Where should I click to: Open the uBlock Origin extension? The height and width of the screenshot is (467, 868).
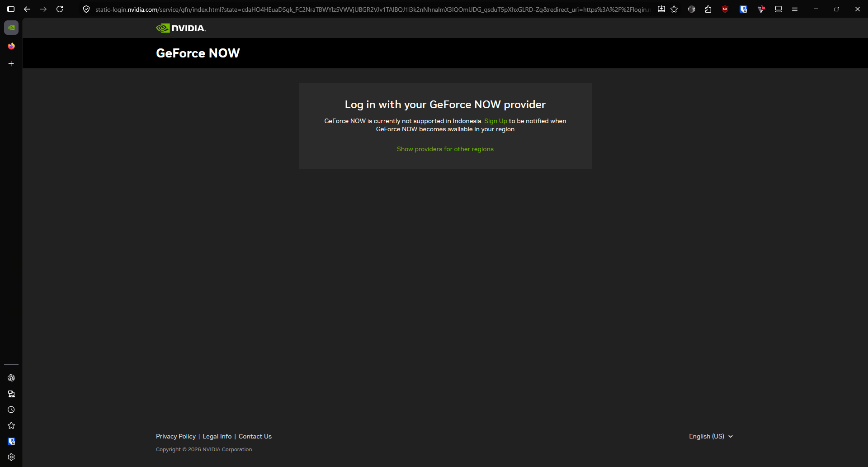coord(725,9)
